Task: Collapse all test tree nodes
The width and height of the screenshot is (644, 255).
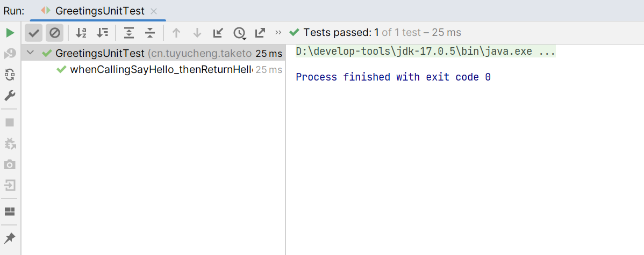Action: [151, 33]
